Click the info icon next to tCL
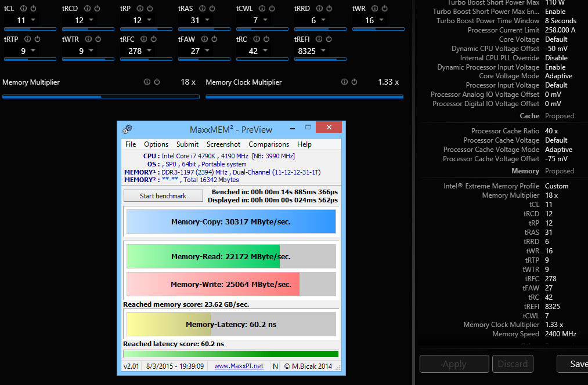588x385 pixels. pyautogui.click(x=23, y=8)
